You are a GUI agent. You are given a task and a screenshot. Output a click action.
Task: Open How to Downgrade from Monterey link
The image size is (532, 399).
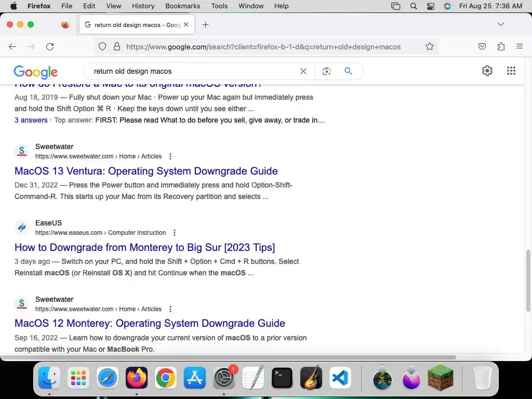click(x=144, y=247)
